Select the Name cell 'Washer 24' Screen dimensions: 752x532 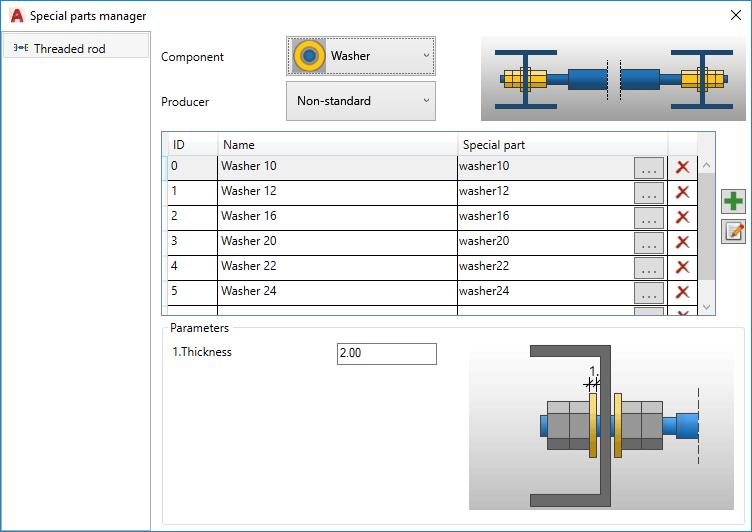coord(337,293)
